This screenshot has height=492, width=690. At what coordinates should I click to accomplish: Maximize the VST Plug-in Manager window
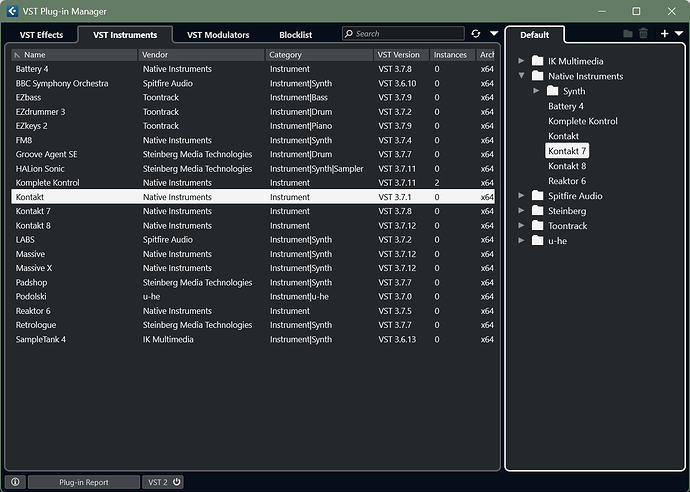[x=636, y=11]
